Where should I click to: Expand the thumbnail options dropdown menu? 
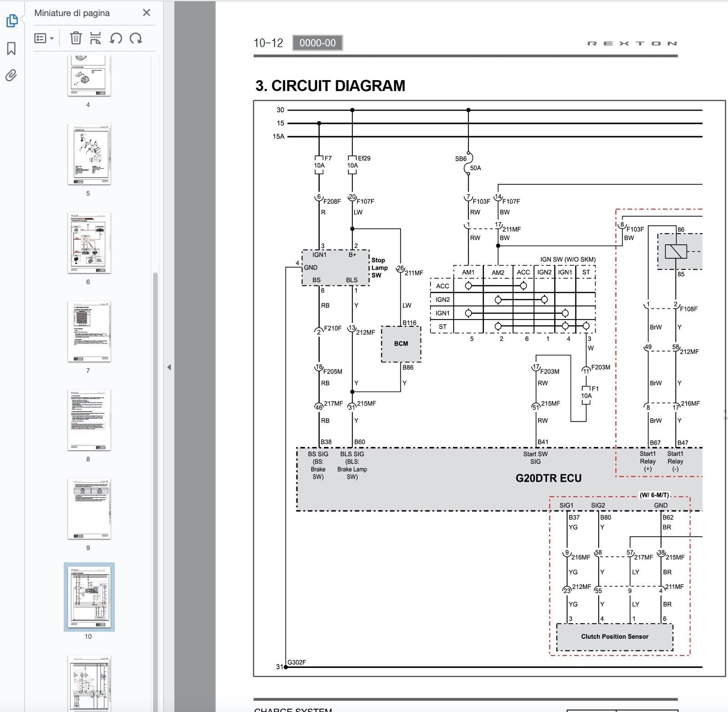[44, 38]
